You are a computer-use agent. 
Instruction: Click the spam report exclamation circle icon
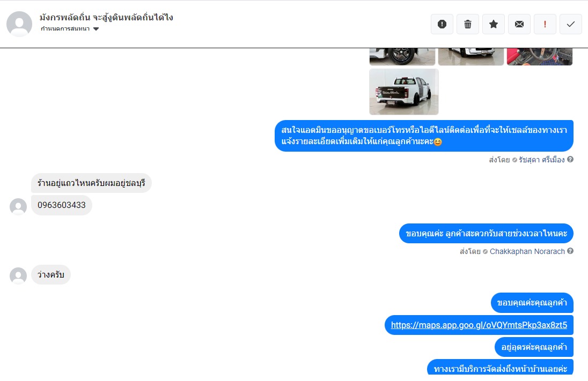(442, 24)
